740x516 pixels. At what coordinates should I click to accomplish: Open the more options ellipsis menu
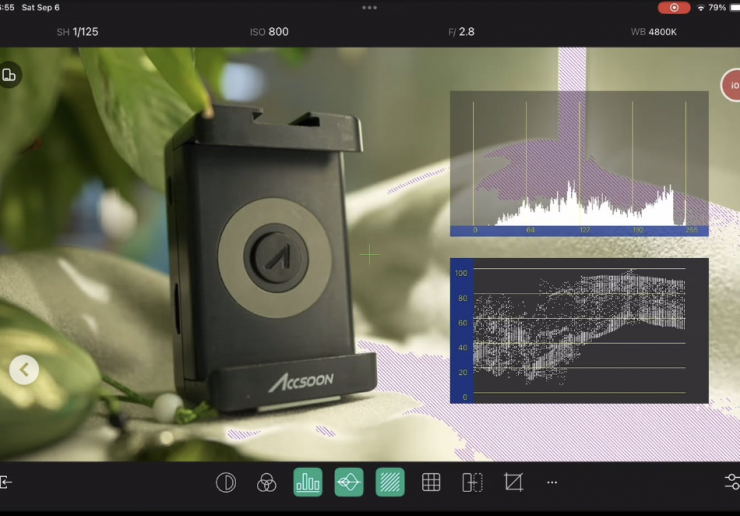(x=552, y=482)
